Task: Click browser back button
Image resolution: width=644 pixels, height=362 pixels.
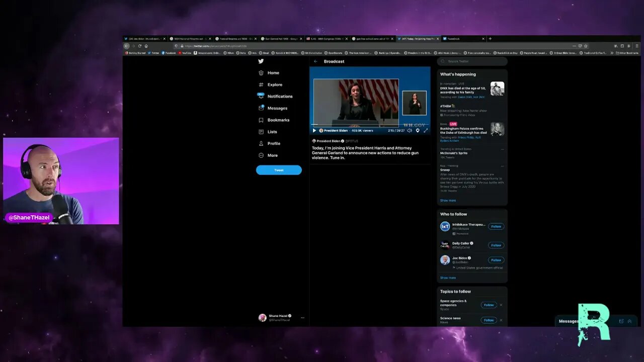Action: point(127,46)
